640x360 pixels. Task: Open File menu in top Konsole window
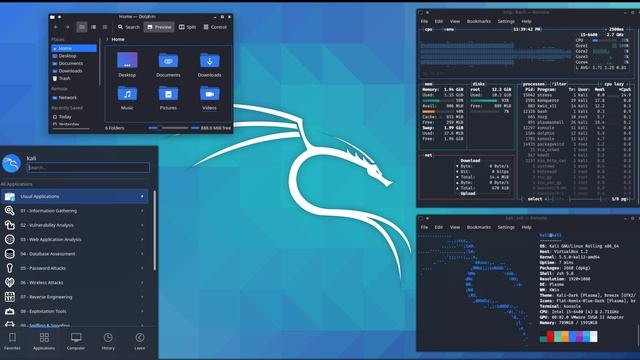coord(424,21)
